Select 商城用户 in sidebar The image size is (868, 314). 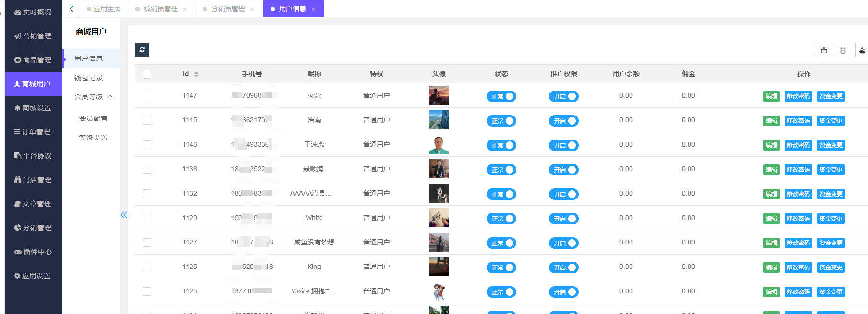coord(33,84)
